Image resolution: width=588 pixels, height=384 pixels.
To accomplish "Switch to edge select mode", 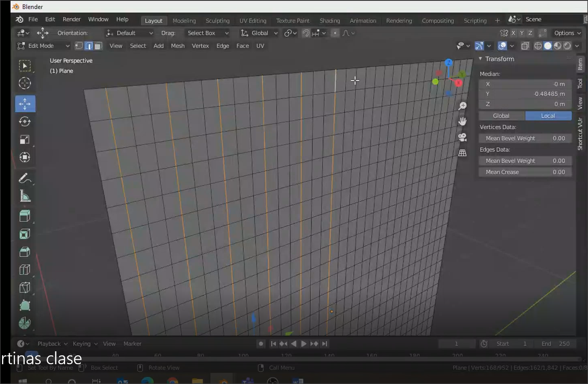I will [x=89, y=46].
